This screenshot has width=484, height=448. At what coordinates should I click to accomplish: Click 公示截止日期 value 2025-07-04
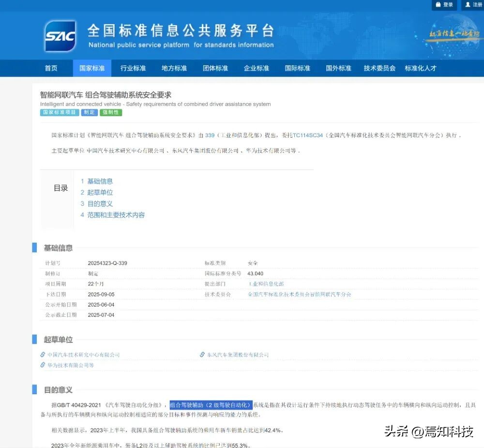coord(101,315)
